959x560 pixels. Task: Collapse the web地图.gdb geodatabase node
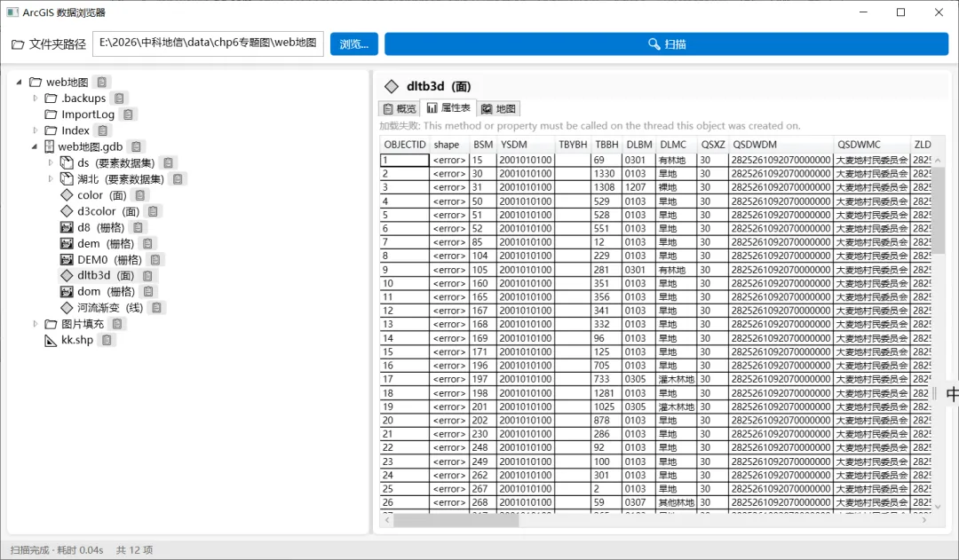point(35,146)
